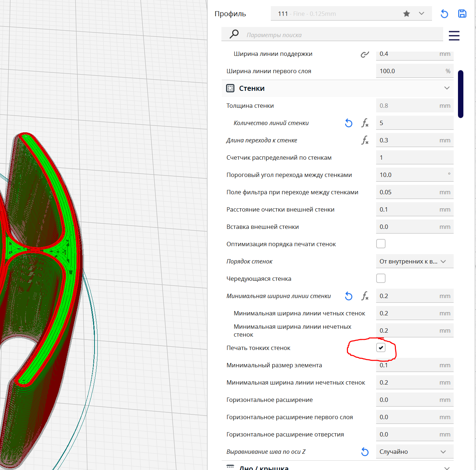Click the formula icon for wall line count
476x470 pixels.
(x=365, y=123)
